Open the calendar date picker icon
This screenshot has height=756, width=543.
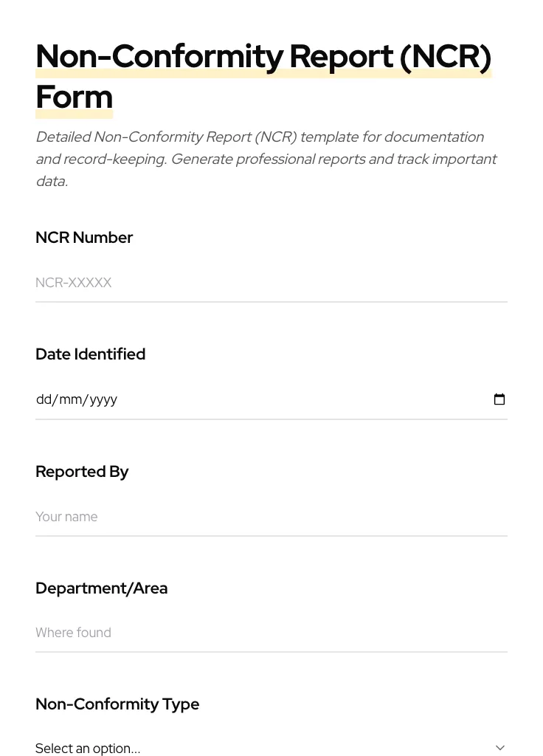[x=499, y=399]
